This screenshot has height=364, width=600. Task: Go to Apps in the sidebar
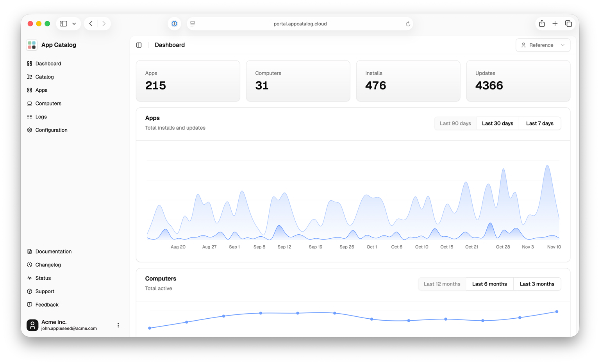point(41,90)
